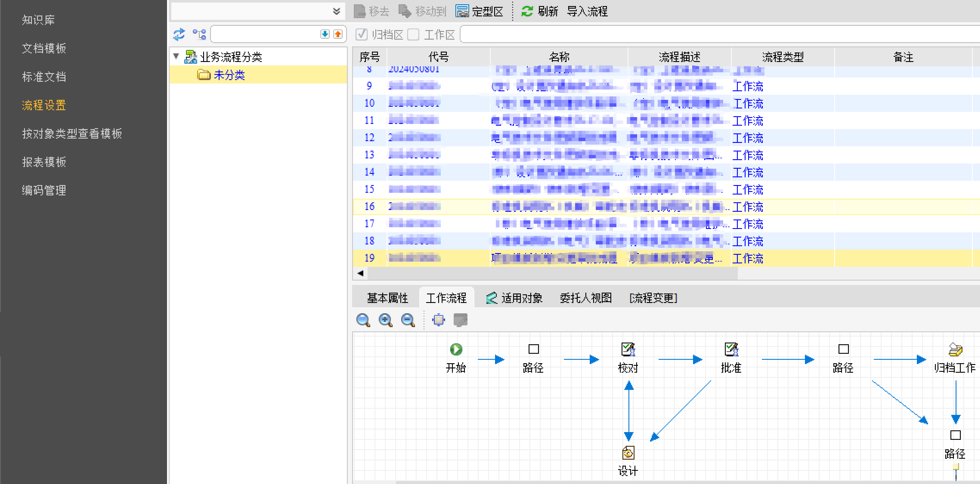The height and width of the screenshot is (484, 980).
Task: Click the zoom out magnifier icon
Action: (x=408, y=320)
